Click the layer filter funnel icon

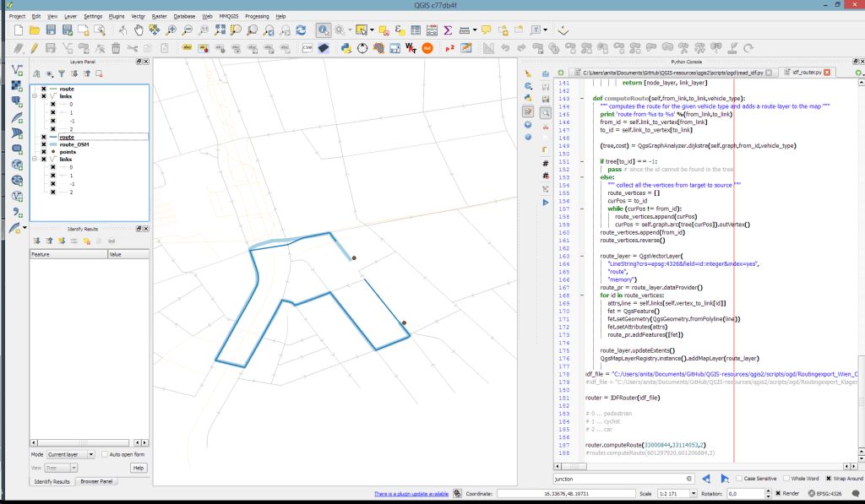pyautogui.click(x=62, y=73)
